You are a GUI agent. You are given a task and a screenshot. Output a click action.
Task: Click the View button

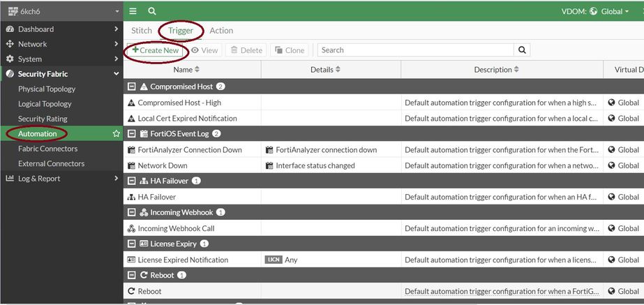pyautogui.click(x=204, y=50)
